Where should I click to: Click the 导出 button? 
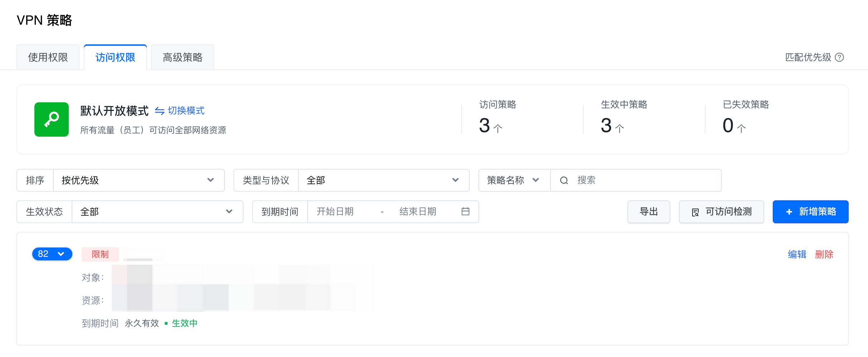[648, 212]
